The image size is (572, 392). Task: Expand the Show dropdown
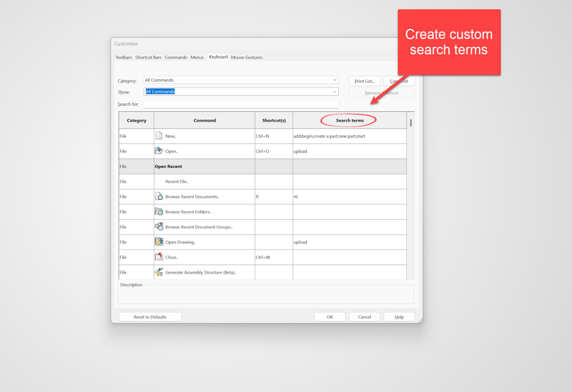tap(241, 92)
